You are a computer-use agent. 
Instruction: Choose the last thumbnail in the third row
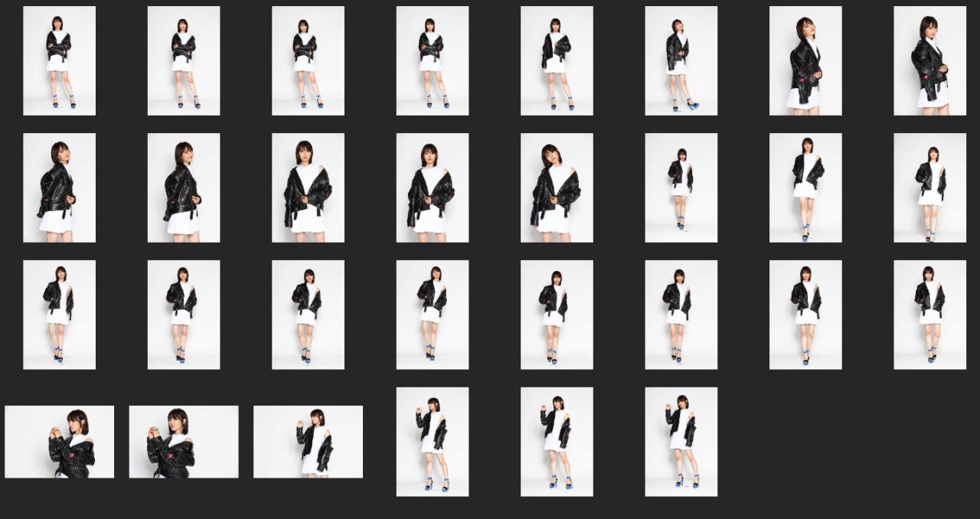tap(929, 315)
